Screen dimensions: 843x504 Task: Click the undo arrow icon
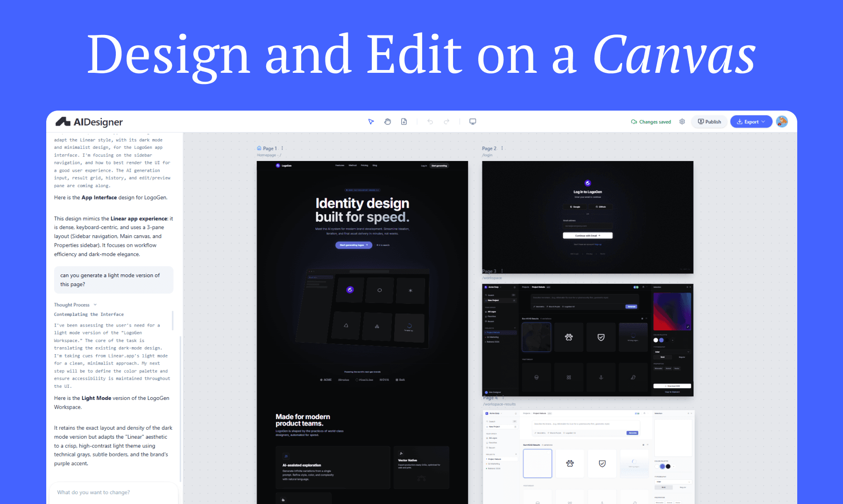[x=430, y=121]
